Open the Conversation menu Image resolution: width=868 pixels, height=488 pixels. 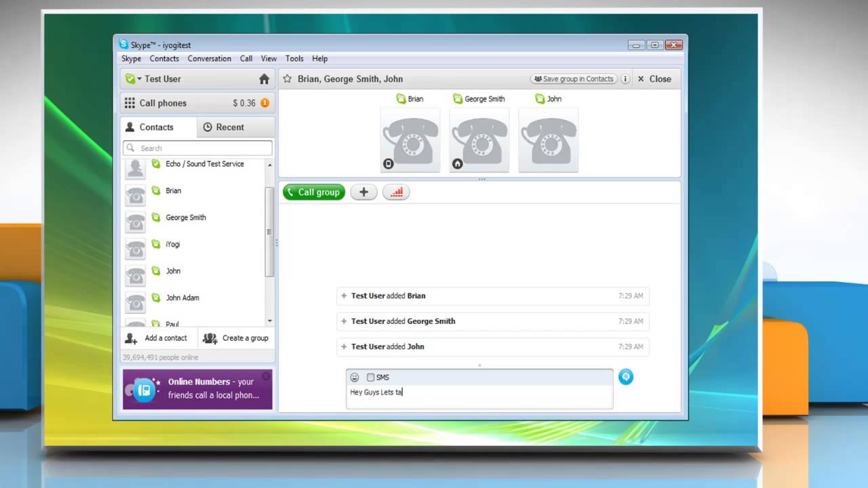pyautogui.click(x=210, y=59)
